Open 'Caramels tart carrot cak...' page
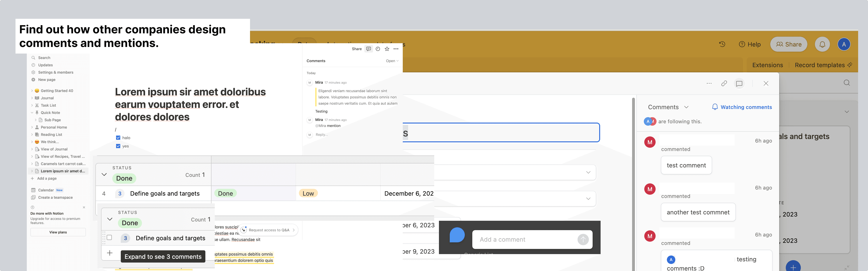The image size is (868, 271). (x=63, y=164)
